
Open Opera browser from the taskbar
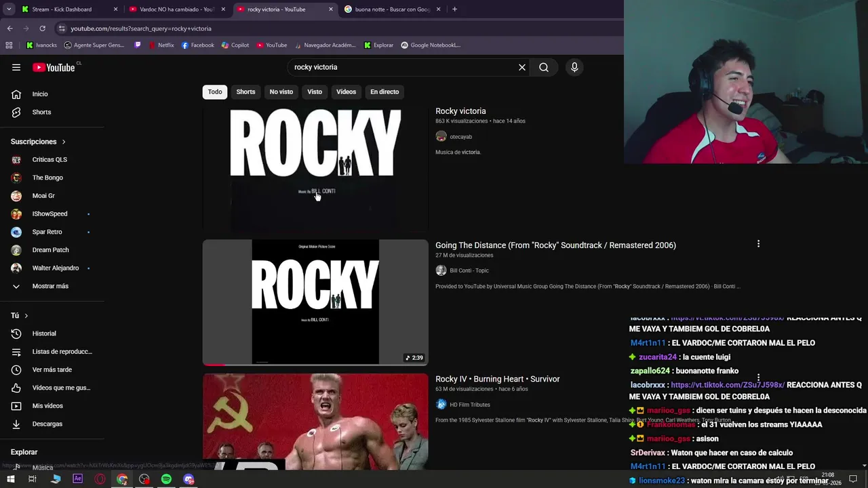[x=100, y=479]
